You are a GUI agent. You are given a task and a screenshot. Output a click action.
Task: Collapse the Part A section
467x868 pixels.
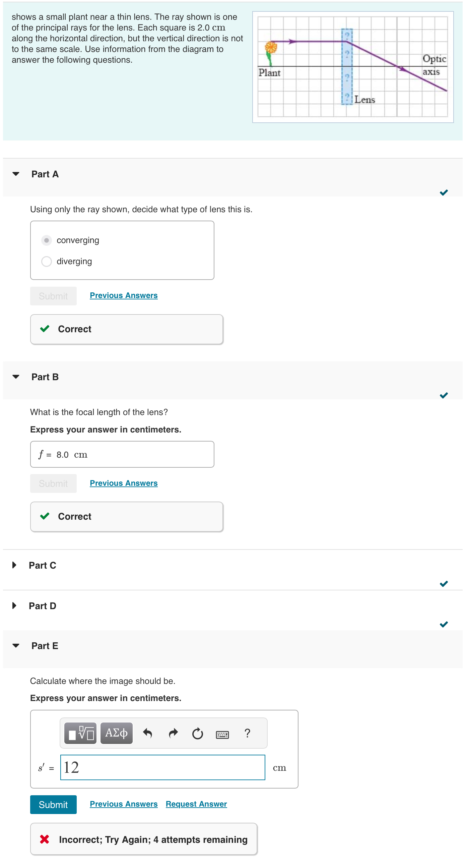(16, 174)
